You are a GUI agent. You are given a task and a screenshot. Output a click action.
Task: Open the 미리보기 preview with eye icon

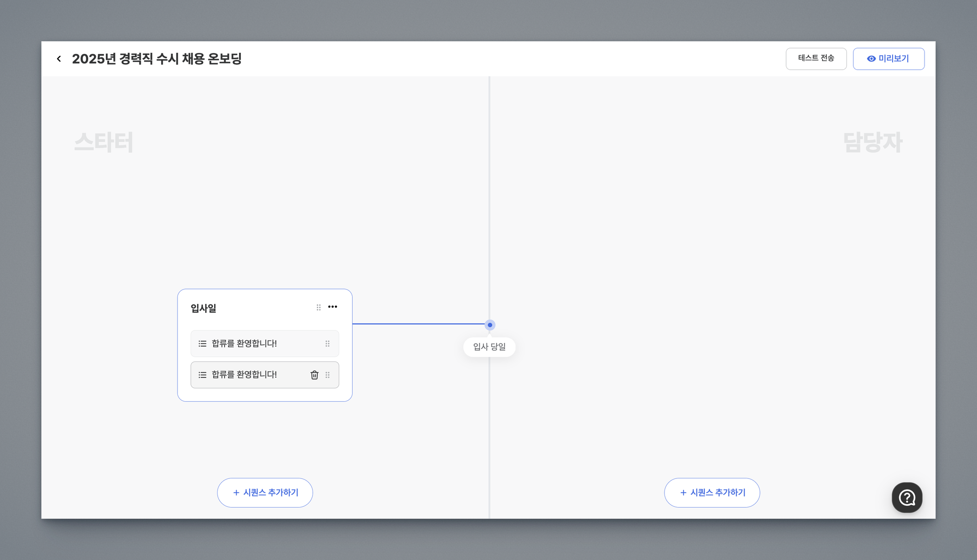(x=888, y=58)
